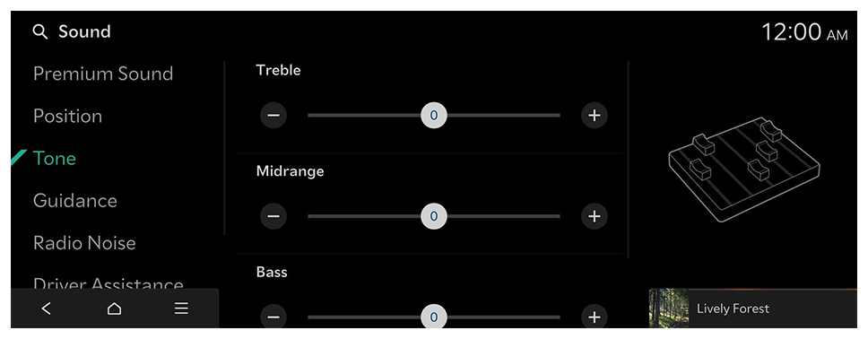This screenshot has width=868, height=339.
Task: Select Premium Sound in the sidebar
Action: [x=103, y=74]
